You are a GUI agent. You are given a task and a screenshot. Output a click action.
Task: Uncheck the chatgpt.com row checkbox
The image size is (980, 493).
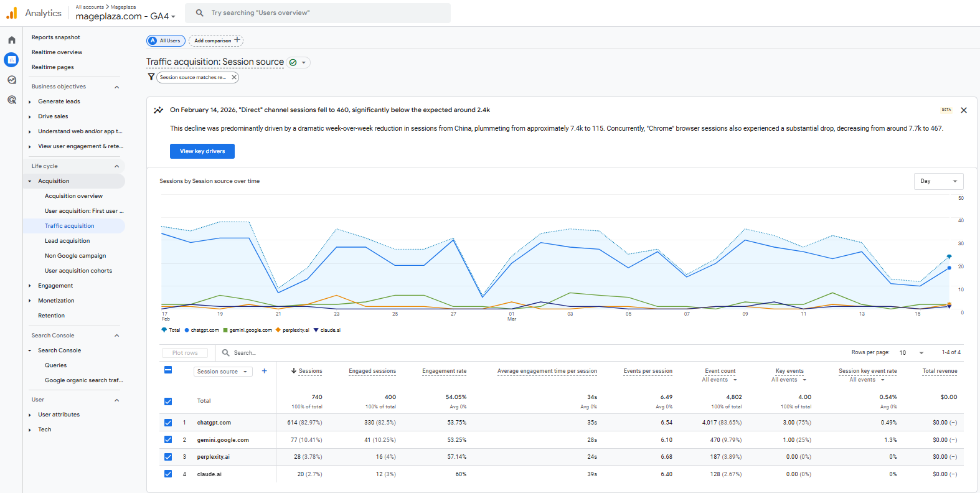pos(168,423)
